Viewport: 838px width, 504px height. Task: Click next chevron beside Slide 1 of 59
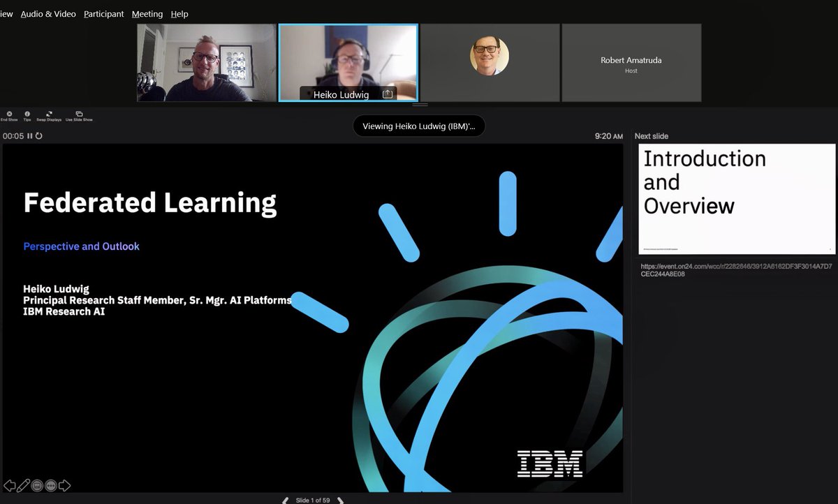pos(340,501)
